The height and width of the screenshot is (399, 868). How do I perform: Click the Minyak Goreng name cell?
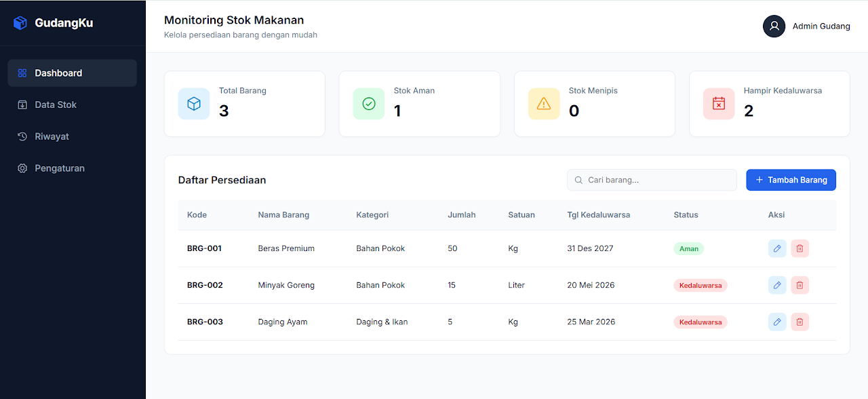point(286,285)
